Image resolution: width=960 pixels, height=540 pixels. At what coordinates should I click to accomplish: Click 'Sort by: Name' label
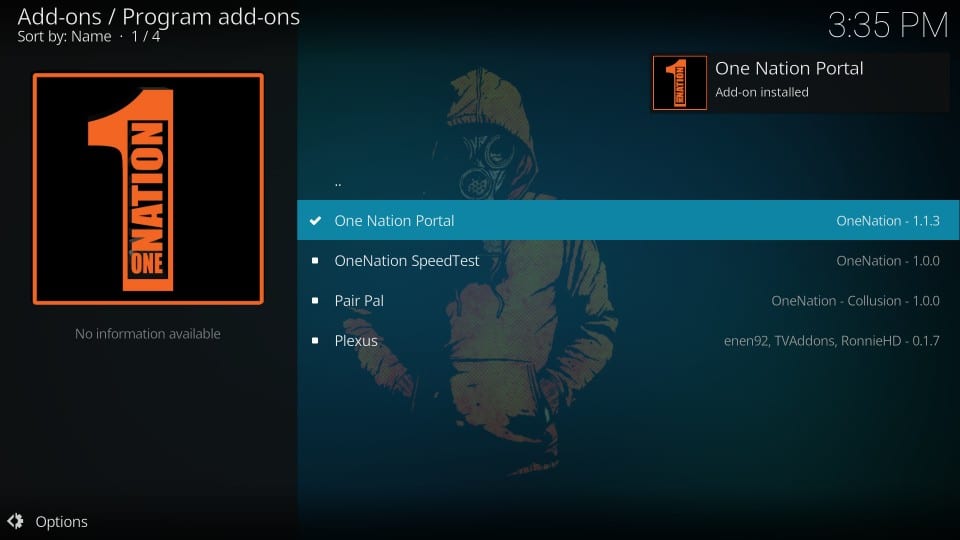pos(64,37)
